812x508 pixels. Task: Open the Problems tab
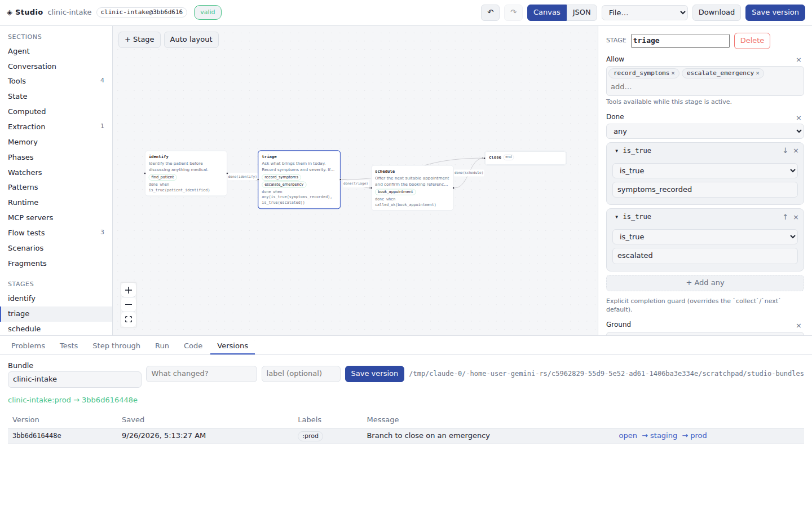pyautogui.click(x=28, y=346)
